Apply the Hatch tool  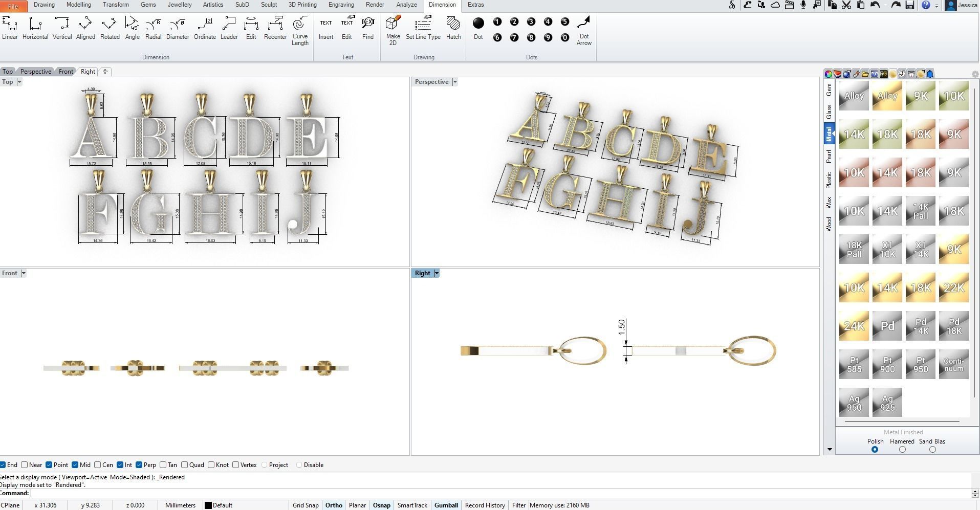(453, 28)
